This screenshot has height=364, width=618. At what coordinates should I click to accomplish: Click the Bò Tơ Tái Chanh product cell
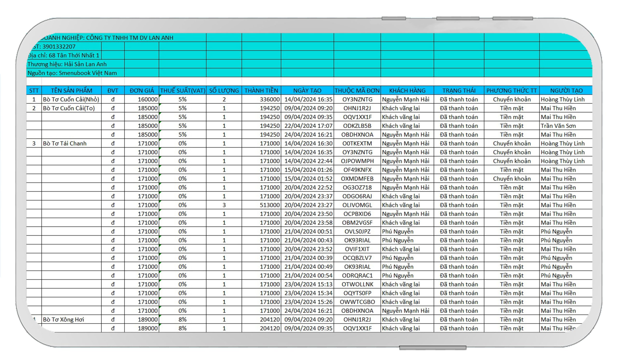[65, 143]
